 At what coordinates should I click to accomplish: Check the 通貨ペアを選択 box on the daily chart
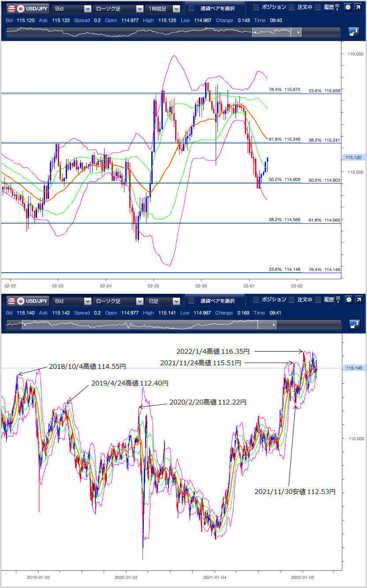[x=191, y=301]
